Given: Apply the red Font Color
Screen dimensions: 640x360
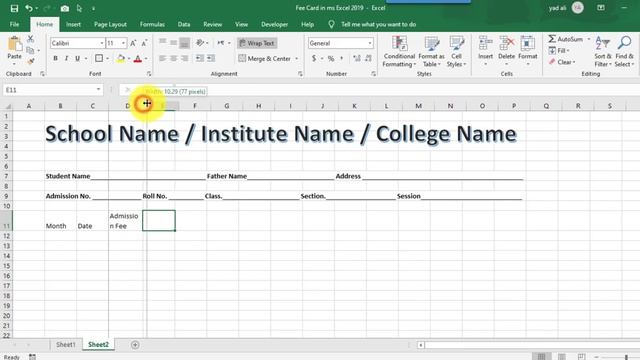Looking at the screenshot, I should 138,58.
